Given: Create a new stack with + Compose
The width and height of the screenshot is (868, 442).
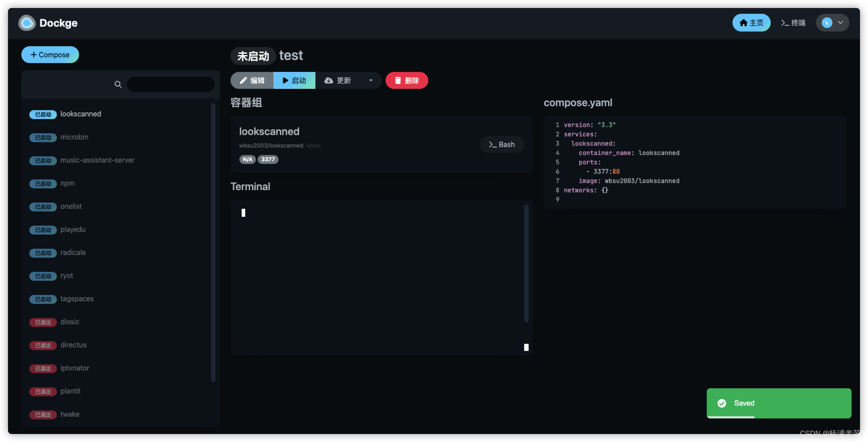Looking at the screenshot, I should 50,55.
